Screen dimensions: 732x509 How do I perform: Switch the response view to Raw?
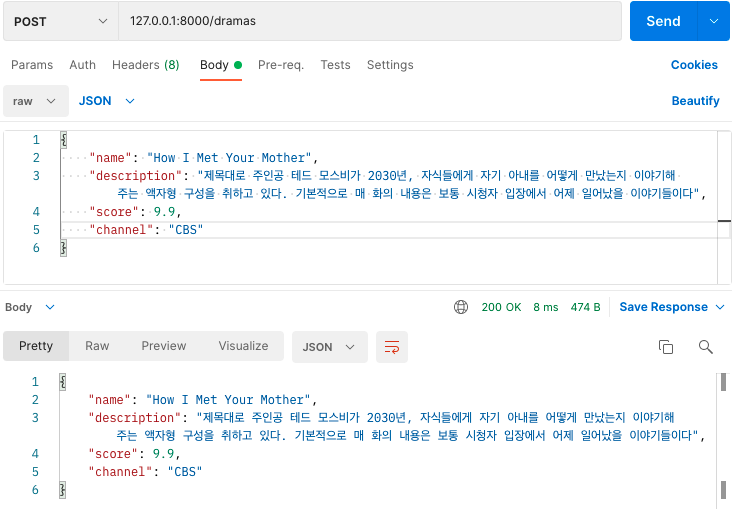[x=97, y=346]
